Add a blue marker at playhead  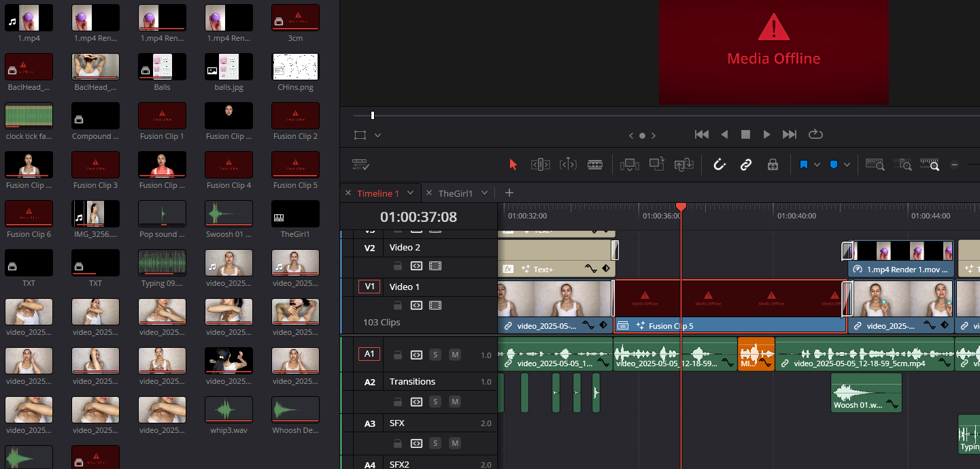pos(833,165)
